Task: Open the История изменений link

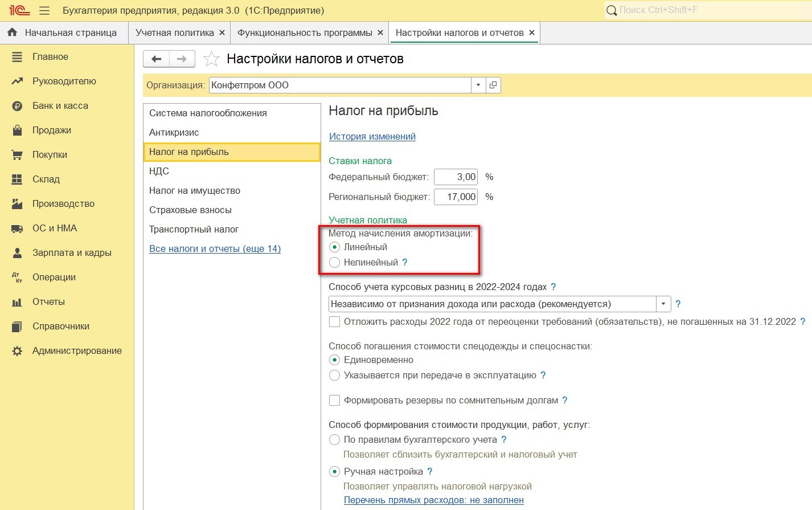Action: pyautogui.click(x=372, y=136)
